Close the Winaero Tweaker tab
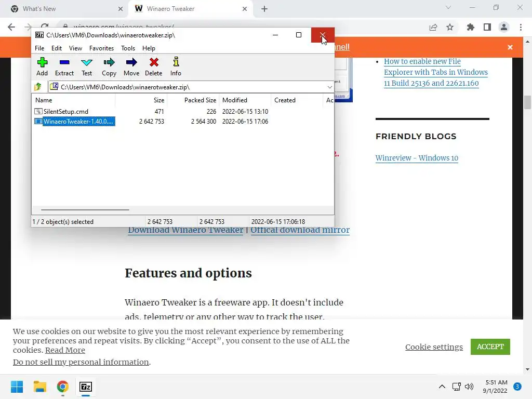This screenshot has height=399, width=532. point(245,9)
